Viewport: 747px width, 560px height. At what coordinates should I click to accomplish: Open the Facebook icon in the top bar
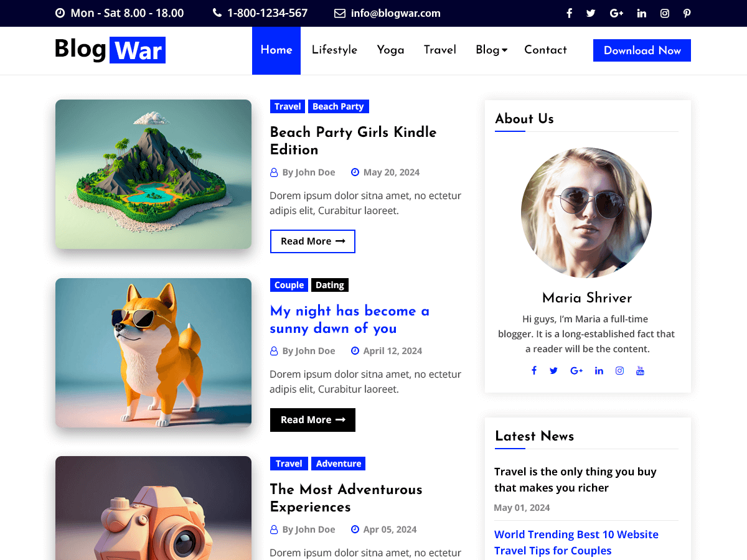point(569,12)
